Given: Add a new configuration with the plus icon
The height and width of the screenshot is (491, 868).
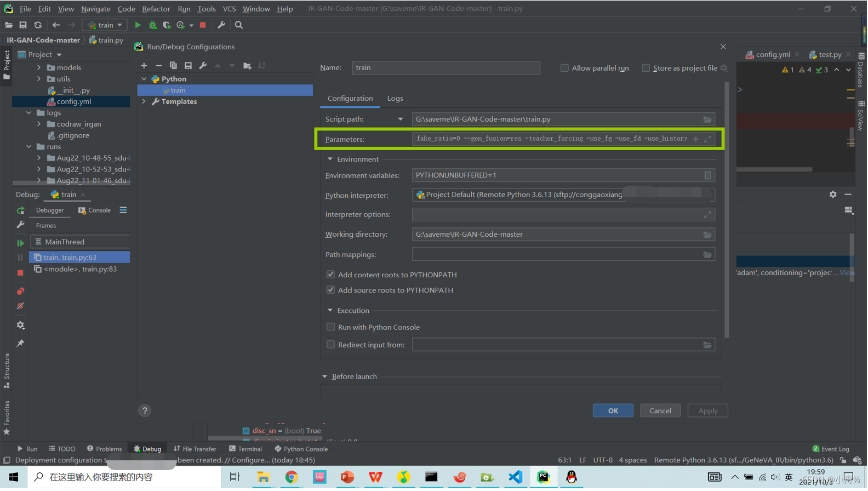Looking at the screenshot, I should pyautogui.click(x=144, y=66).
